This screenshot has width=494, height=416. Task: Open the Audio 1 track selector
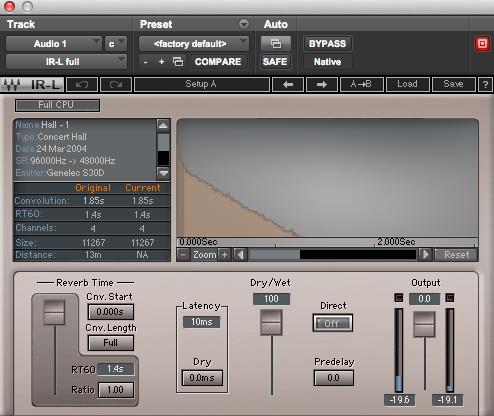[x=54, y=44]
